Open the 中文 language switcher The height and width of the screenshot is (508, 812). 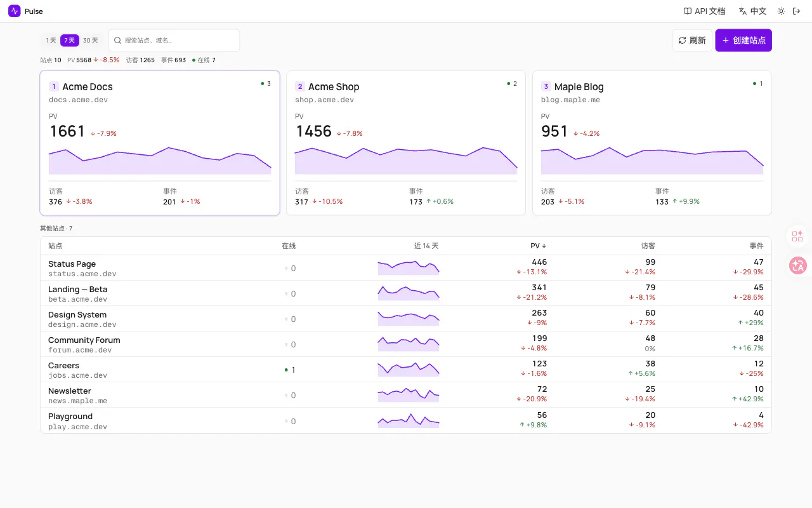point(753,11)
